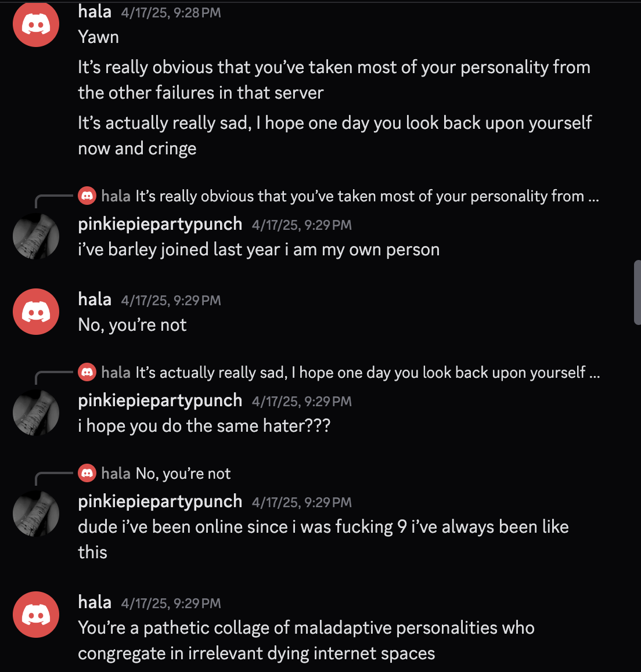
Task: Click small hala icon in "It's really obvious" reply preview
Action: 87,196
